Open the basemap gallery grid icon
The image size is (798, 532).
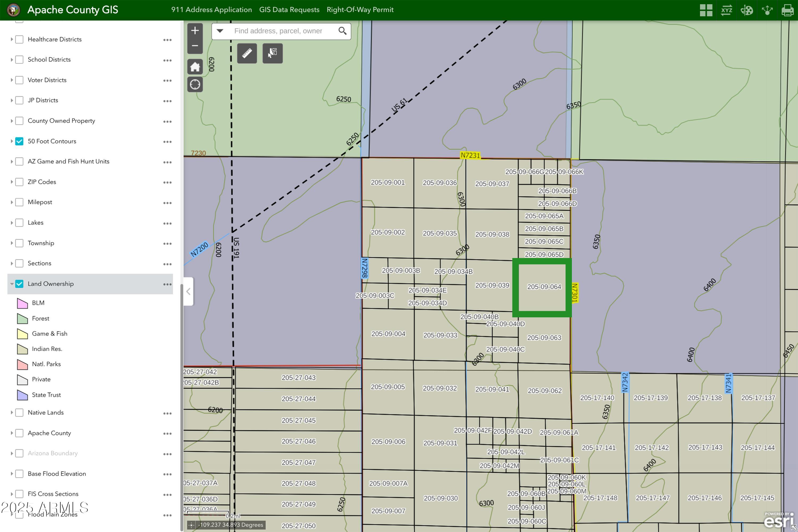point(706,10)
